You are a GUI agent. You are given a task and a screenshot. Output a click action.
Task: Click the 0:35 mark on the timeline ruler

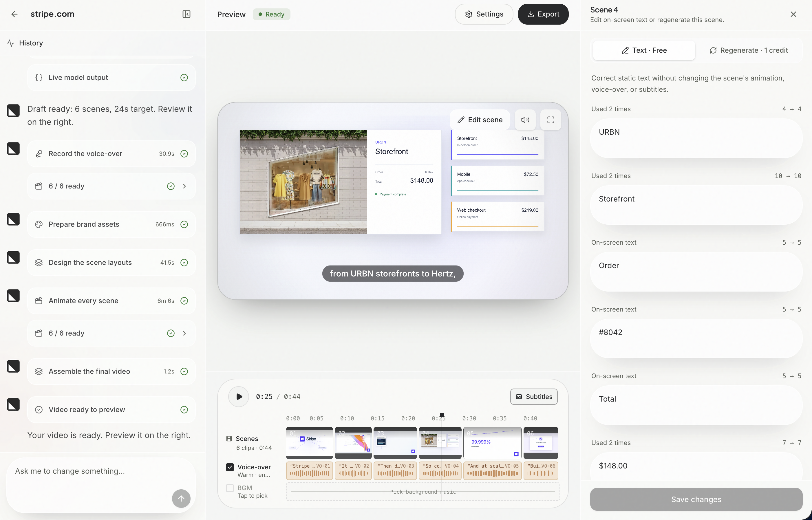(499, 419)
